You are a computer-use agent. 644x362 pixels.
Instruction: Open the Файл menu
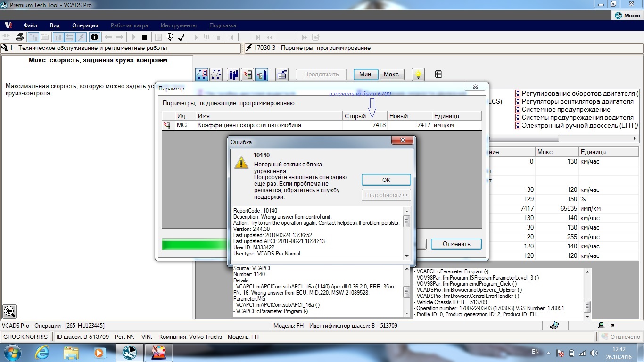tap(30, 25)
